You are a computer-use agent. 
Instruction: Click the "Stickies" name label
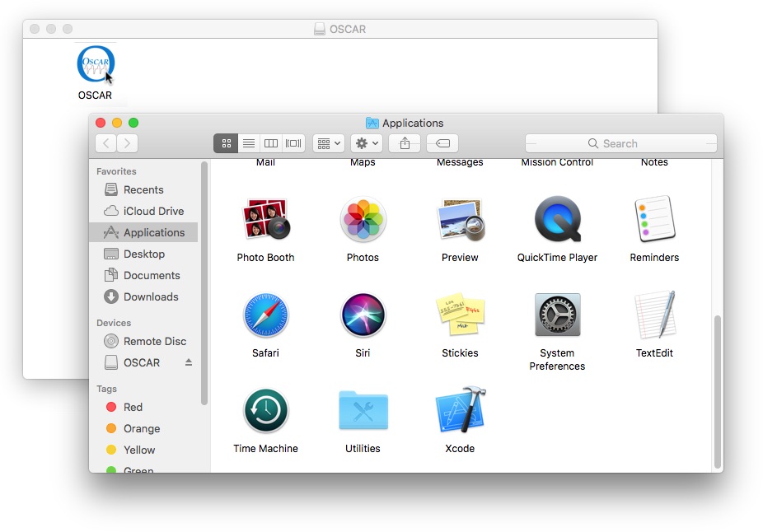coord(460,353)
